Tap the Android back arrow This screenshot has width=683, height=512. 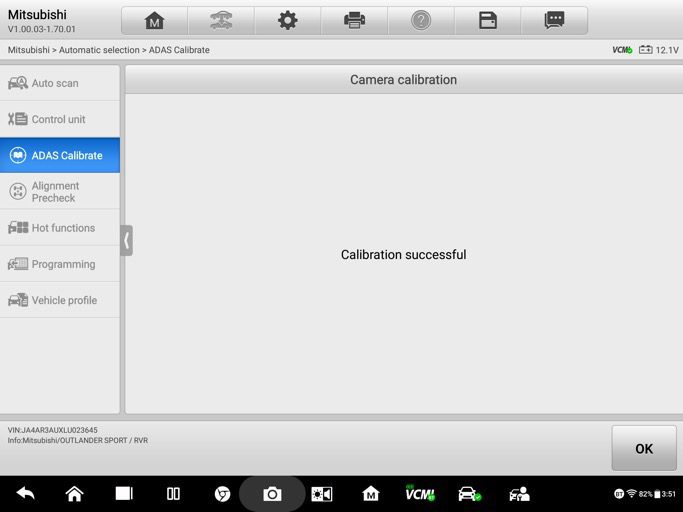coord(25,494)
